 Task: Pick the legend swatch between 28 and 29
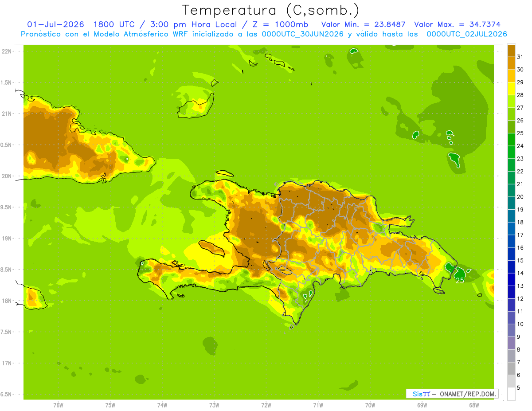coord(511,89)
